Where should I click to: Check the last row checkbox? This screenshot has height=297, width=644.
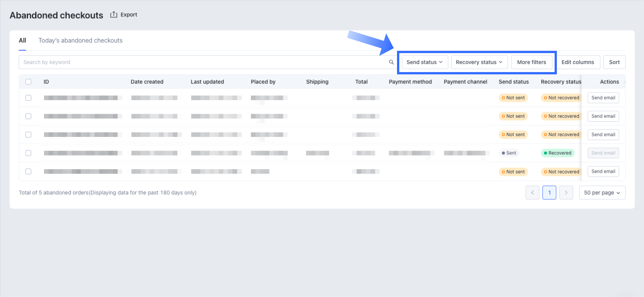coord(28,171)
